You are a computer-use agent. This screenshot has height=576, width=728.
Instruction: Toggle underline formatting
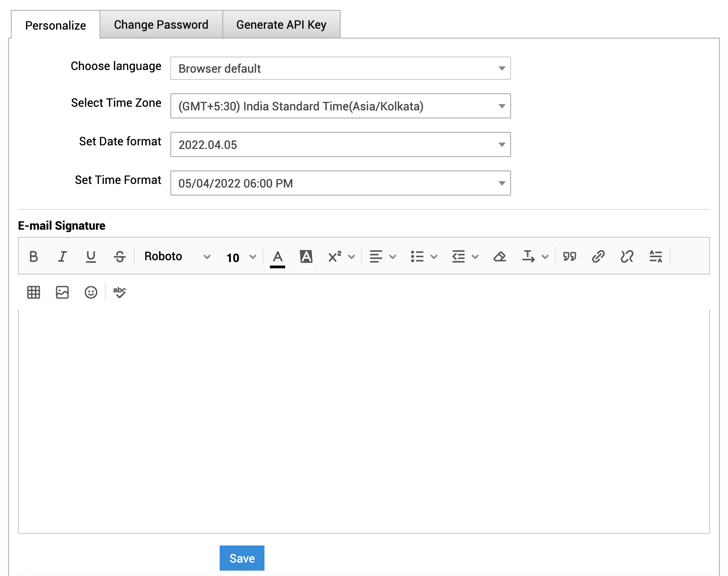pyautogui.click(x=91, y=257)
